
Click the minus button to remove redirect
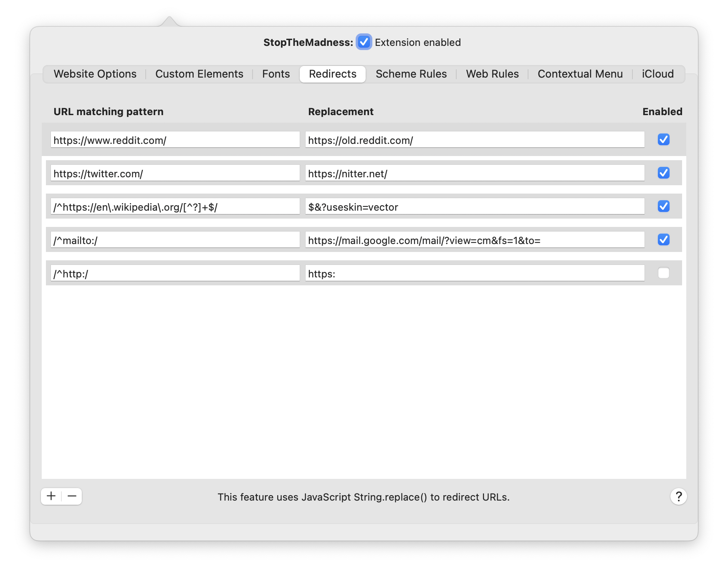[x=72, y=496]
